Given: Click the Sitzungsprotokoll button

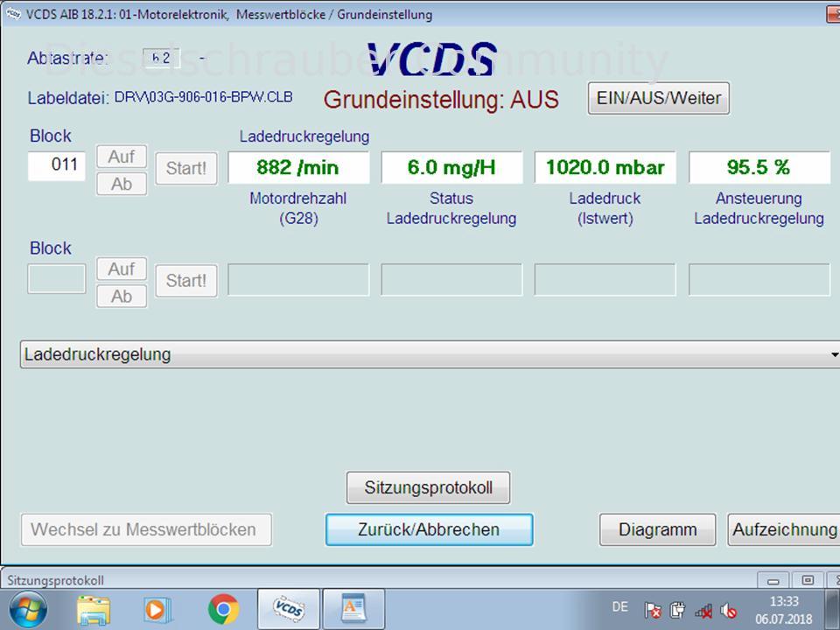Looking at the screenshot, I should coord(428,487).
